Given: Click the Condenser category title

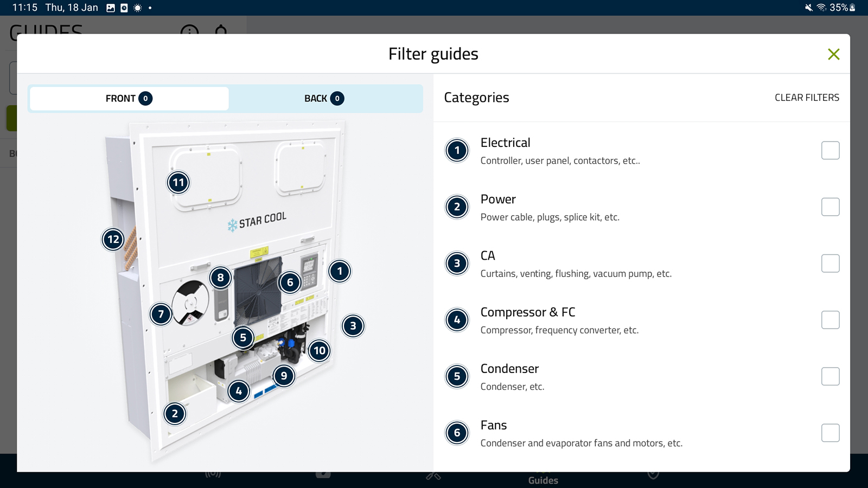Looking at the screenshot, I should click(x=509, y=369).
